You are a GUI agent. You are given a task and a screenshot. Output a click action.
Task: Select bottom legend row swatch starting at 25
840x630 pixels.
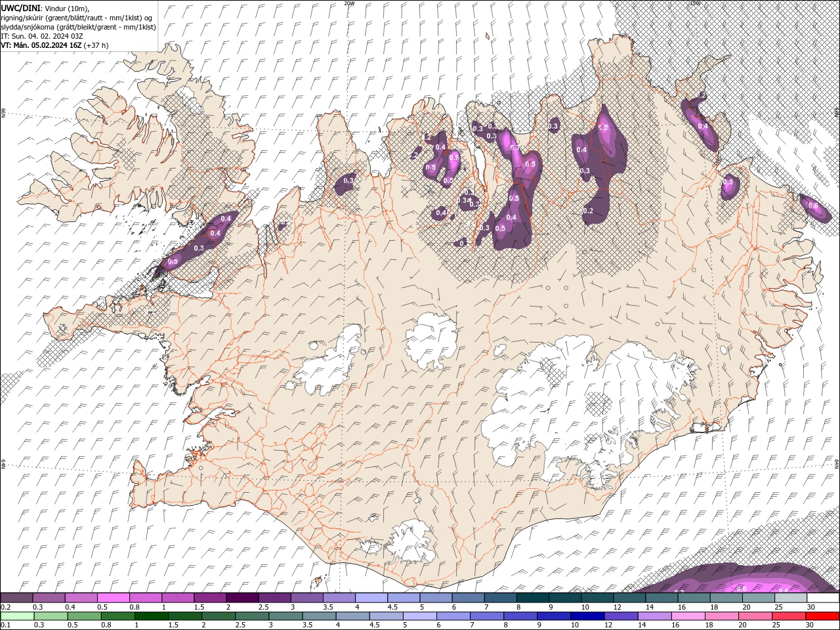tap(789, 616)
